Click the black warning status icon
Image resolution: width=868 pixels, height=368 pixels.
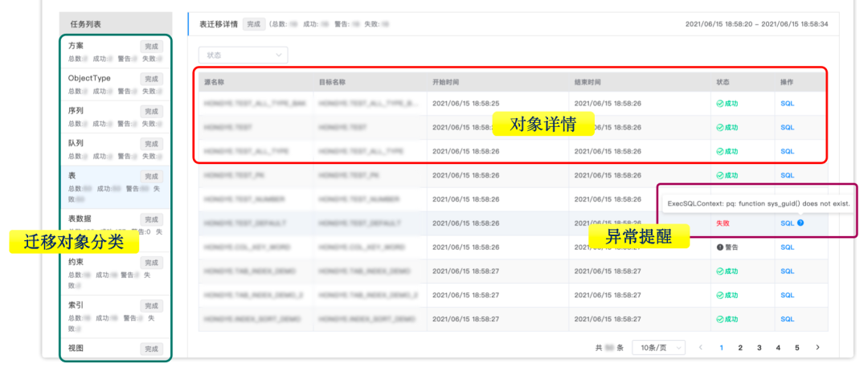pyautogui.click(x=720, y=247)
